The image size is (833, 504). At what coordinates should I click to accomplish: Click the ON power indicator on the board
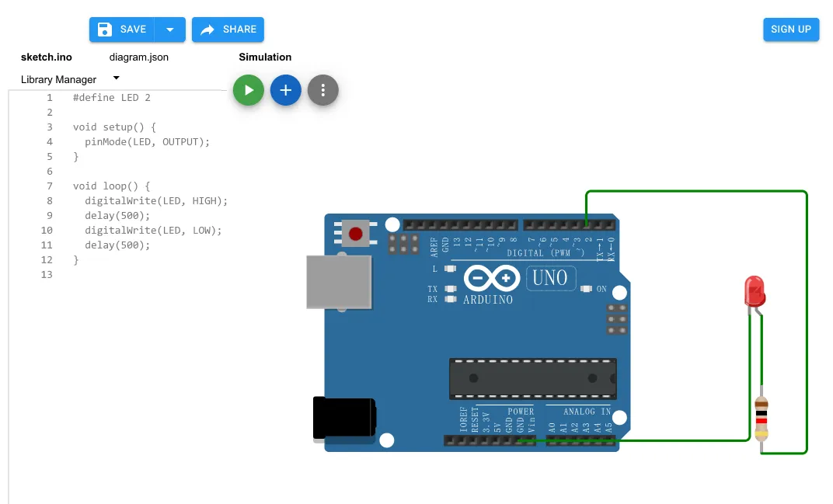[x=587, y=289]
